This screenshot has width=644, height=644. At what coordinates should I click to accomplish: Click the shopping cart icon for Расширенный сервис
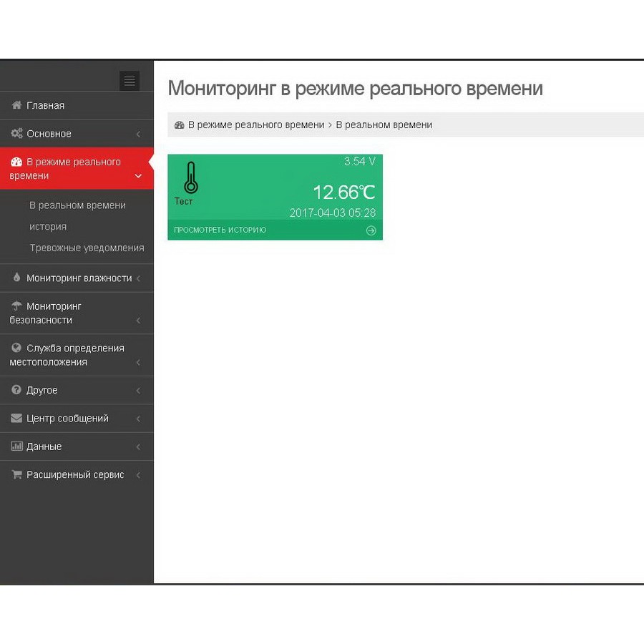pos(16,474)
